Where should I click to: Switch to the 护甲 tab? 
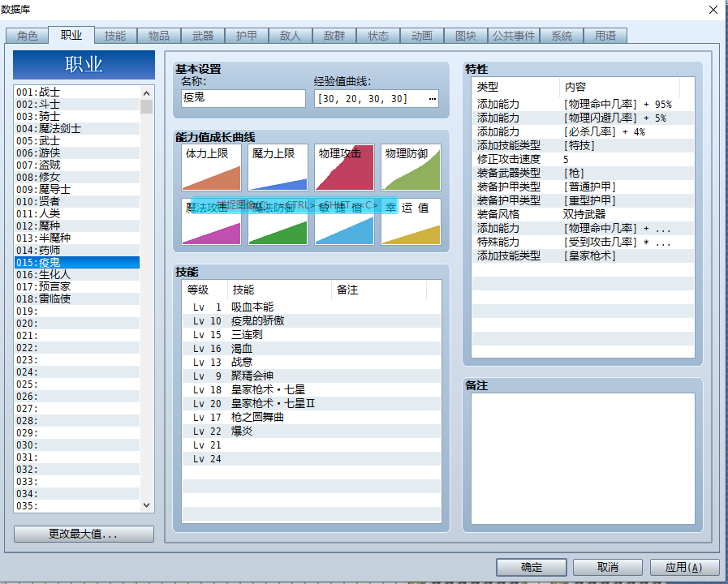pyautogui.click(x=247, y=36)
